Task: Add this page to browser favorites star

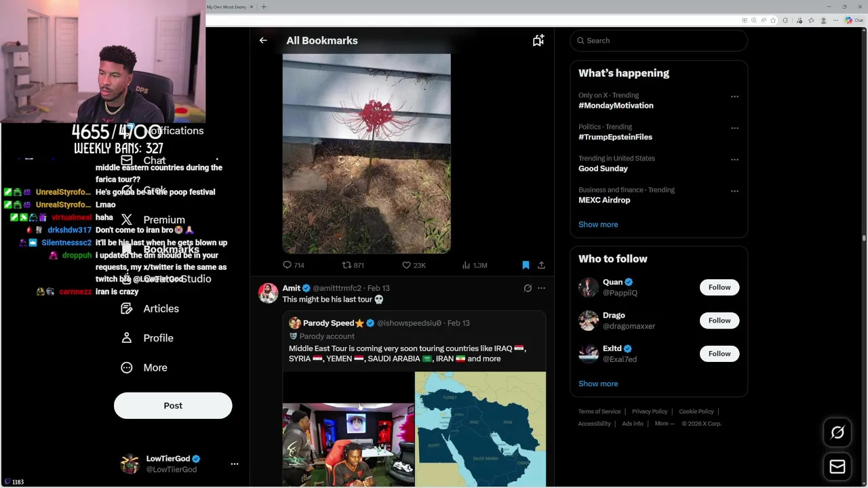Action: (773, 20)
